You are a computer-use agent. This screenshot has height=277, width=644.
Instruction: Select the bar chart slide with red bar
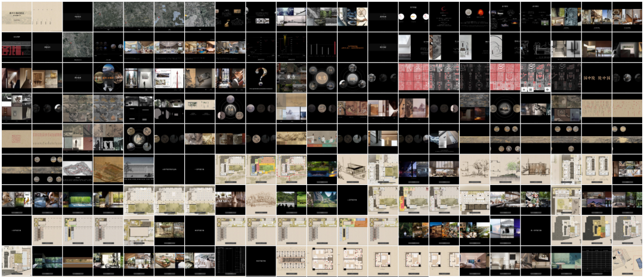tap(321, 47)
